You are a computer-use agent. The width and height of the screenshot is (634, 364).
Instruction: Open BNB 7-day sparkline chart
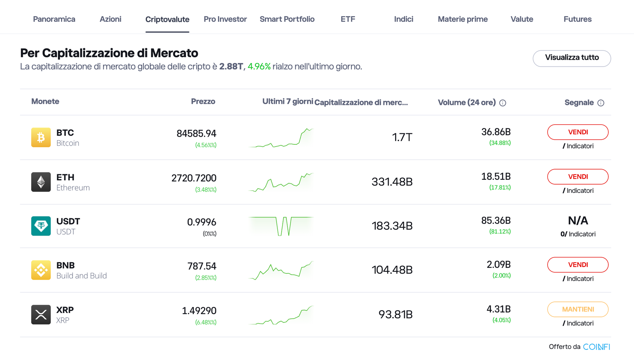[x=281, y=271]
